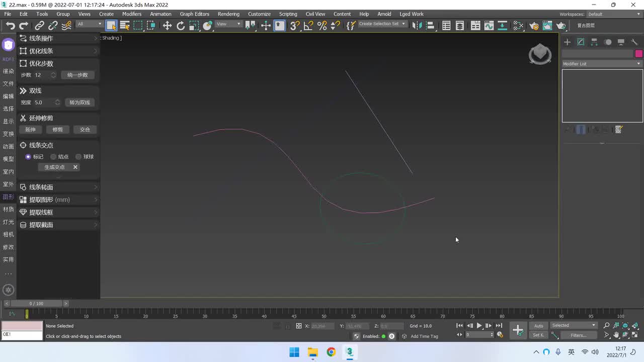Open the Select by Name dialog
This screenshot has height=362, width=644.
125,26
